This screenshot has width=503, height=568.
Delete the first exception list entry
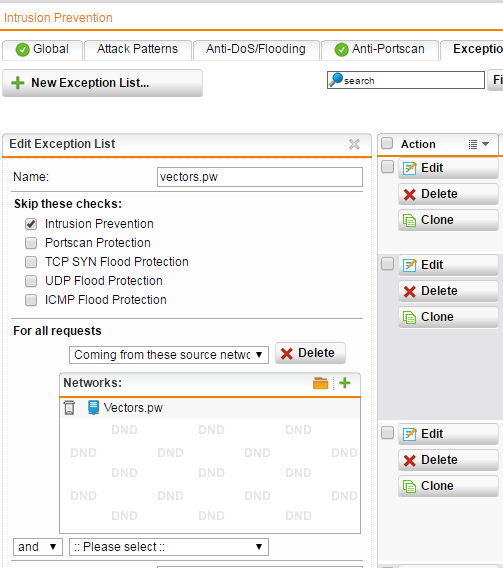[x=448, y=194]
